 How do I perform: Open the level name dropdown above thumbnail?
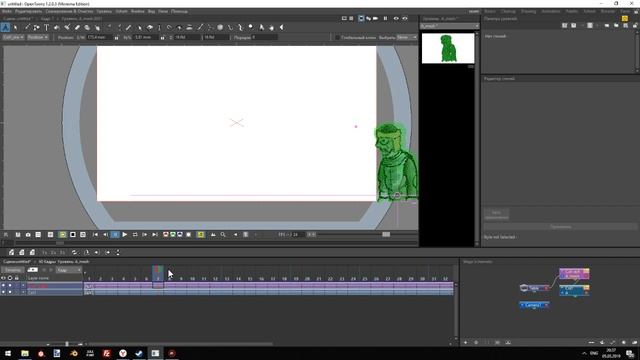(x=449, y=26)
